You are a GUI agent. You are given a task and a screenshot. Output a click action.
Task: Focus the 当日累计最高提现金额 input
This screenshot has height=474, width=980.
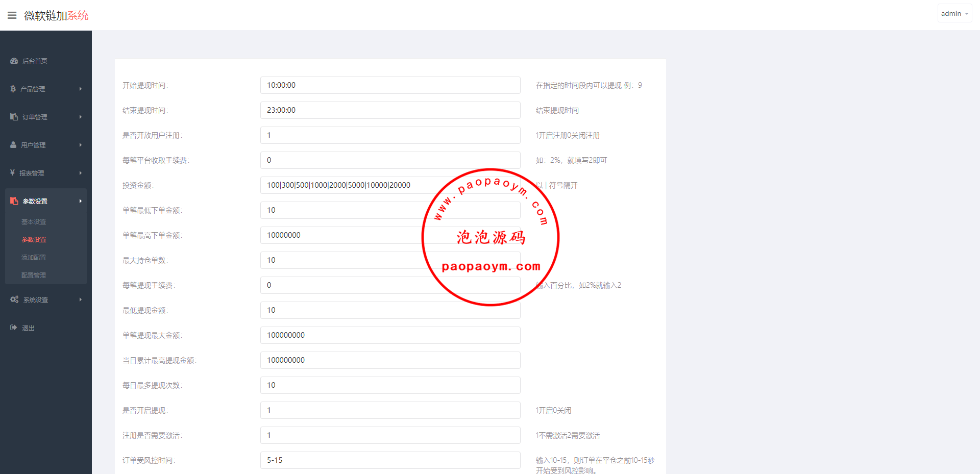(x=390, y=360)
